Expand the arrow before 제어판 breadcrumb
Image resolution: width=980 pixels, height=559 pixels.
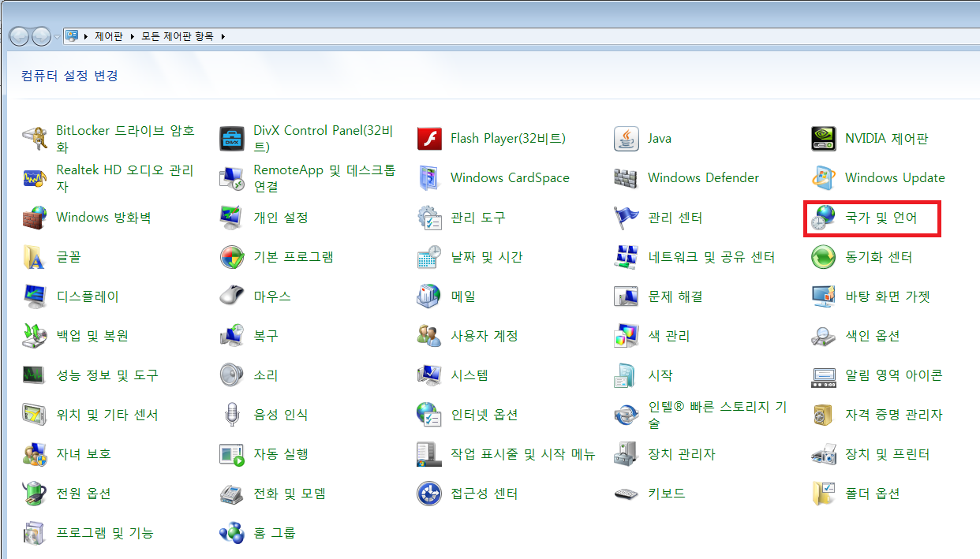pos(85,36)
